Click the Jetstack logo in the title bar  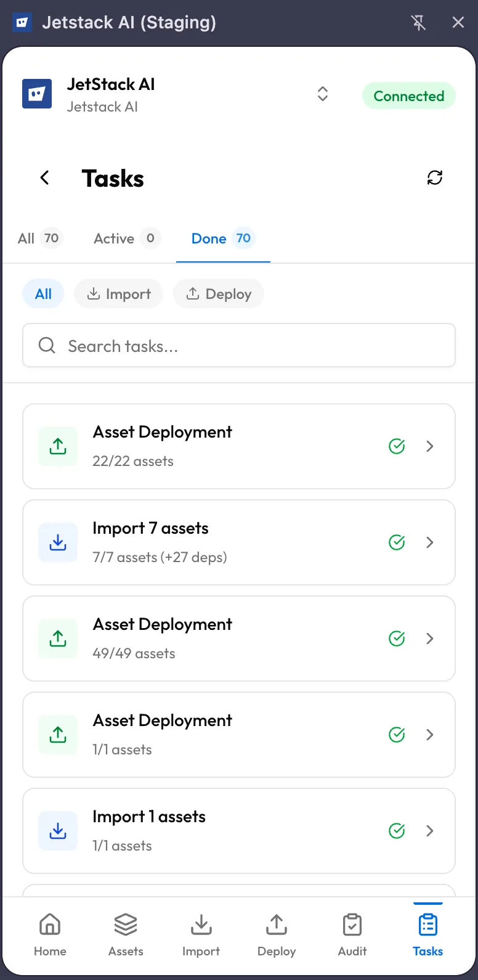pos(22,23)
